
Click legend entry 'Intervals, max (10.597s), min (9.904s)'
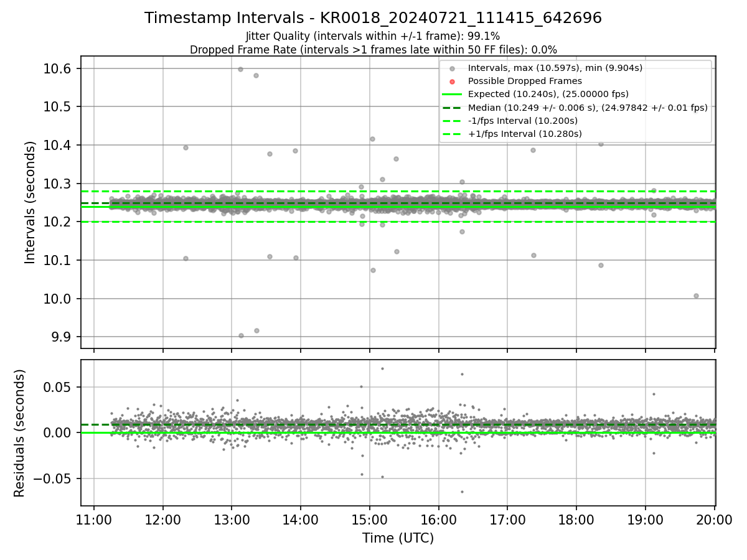[555, 68]
